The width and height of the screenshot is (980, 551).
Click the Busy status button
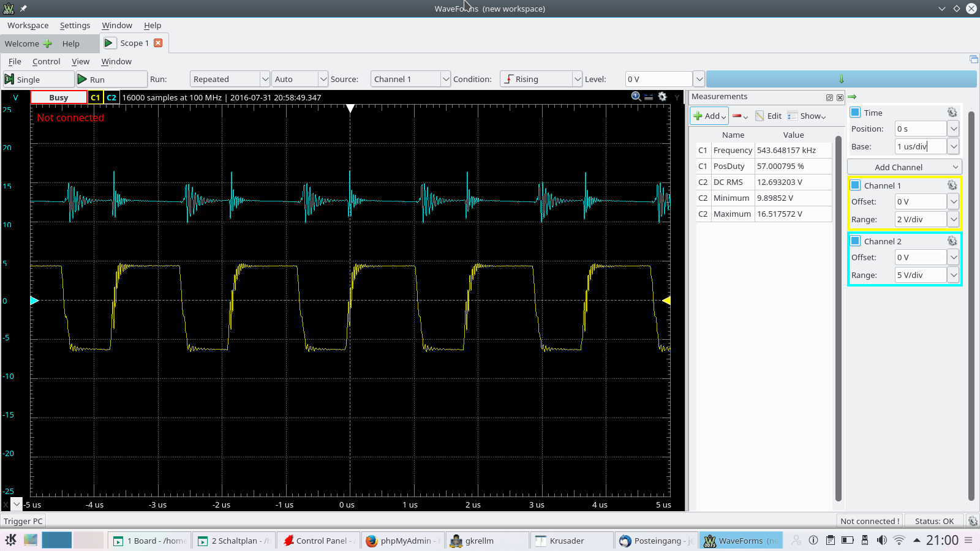[59, 97]
